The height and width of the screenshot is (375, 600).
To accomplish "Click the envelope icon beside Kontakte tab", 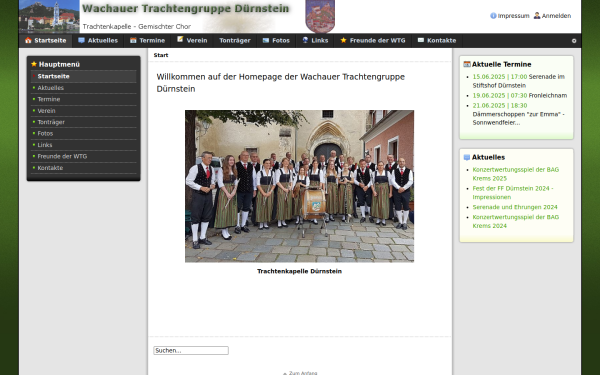I will click(421, 40).
